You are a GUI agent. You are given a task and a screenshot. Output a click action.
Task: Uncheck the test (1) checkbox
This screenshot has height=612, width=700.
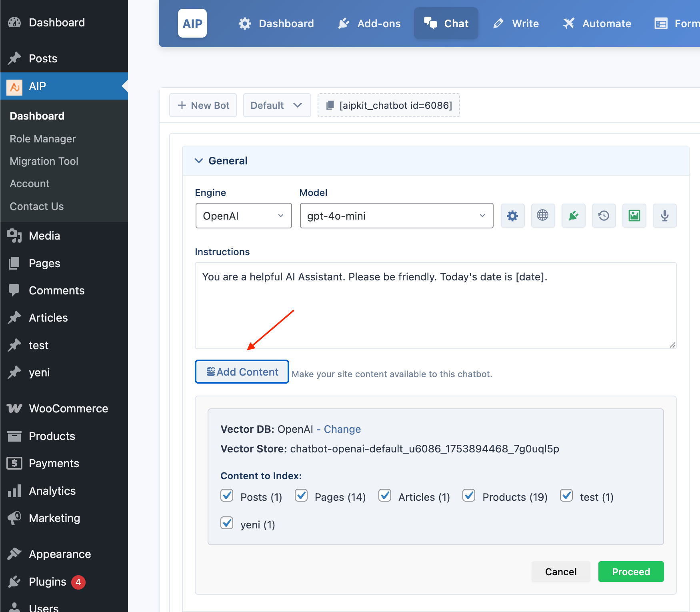click(566, 495)
